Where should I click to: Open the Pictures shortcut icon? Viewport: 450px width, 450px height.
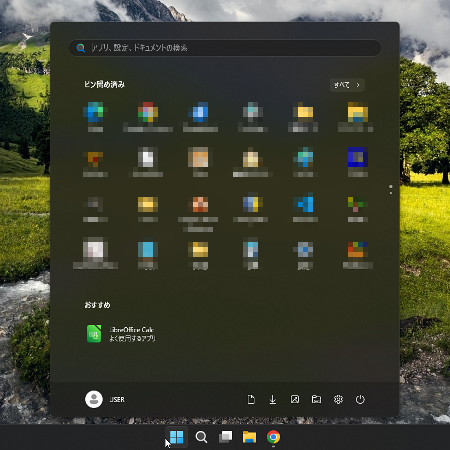point(295,399)
